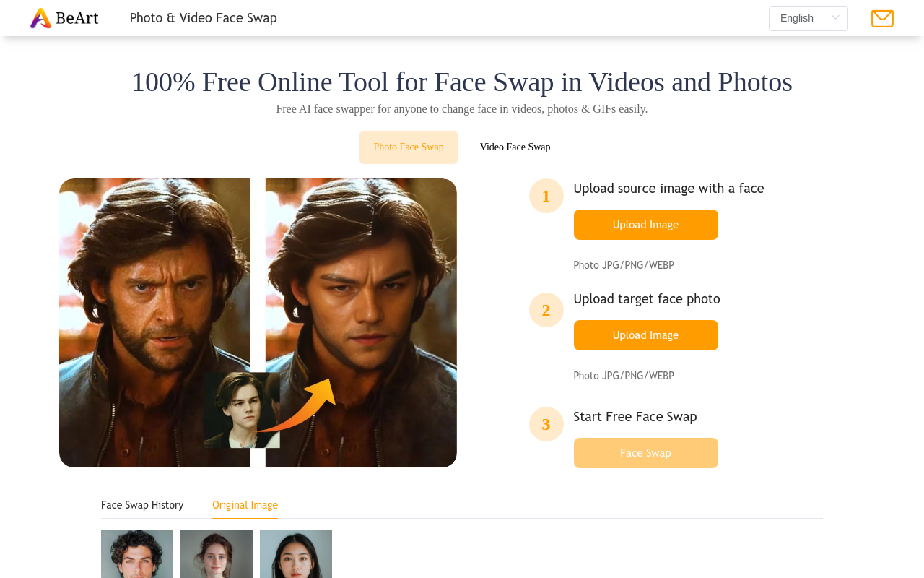Screen dimensions: 924x578
Task: Click the step 3 number badge
Action: pos(546,424)
